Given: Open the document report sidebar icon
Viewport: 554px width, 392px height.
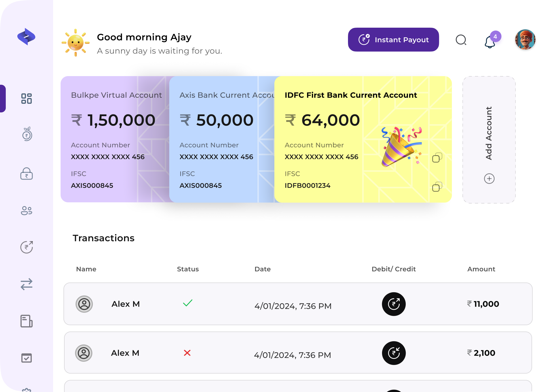Looking at the screenshot, I should [x=27, y=321].
